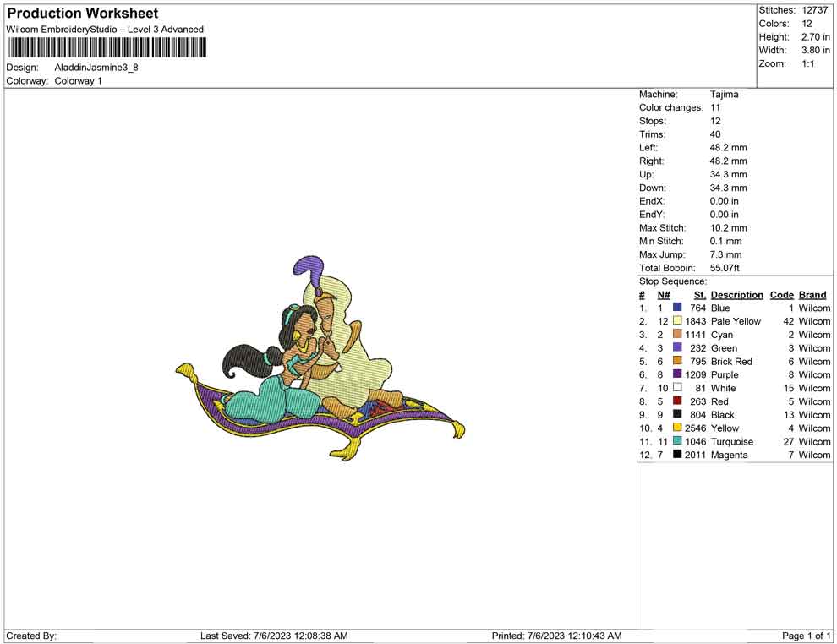
Task: Click the barcode under the worksheet title
Action: (x=107, y=47)
